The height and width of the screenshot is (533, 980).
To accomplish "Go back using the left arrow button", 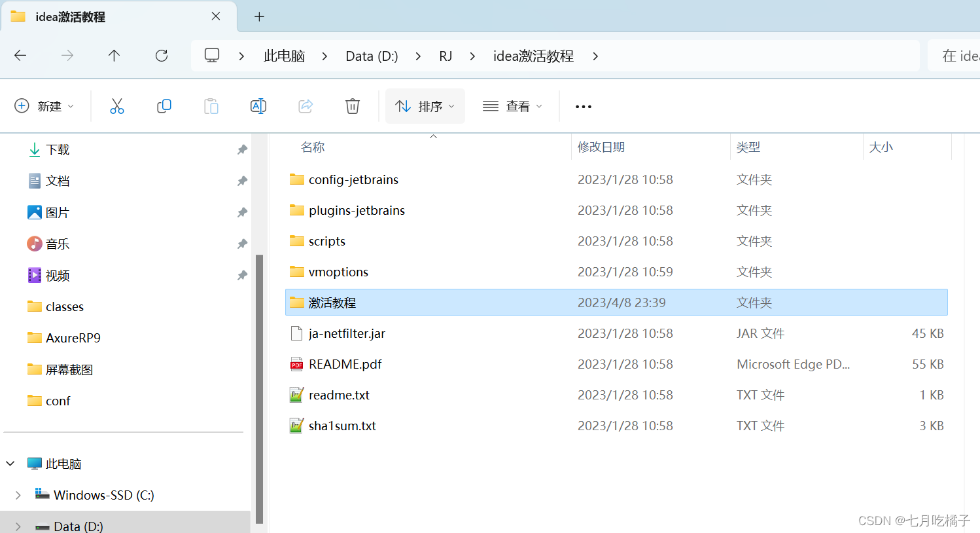I will pyautogui.click(x=20, y=56).
